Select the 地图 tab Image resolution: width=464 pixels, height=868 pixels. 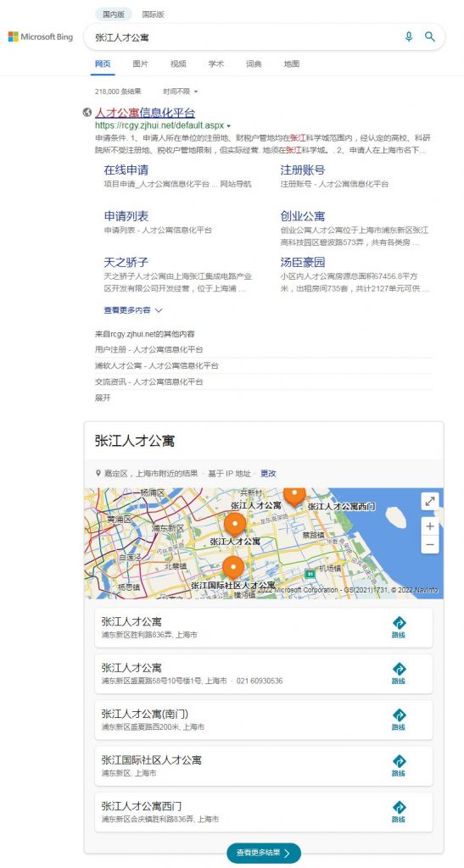click(x=292, y=64)
